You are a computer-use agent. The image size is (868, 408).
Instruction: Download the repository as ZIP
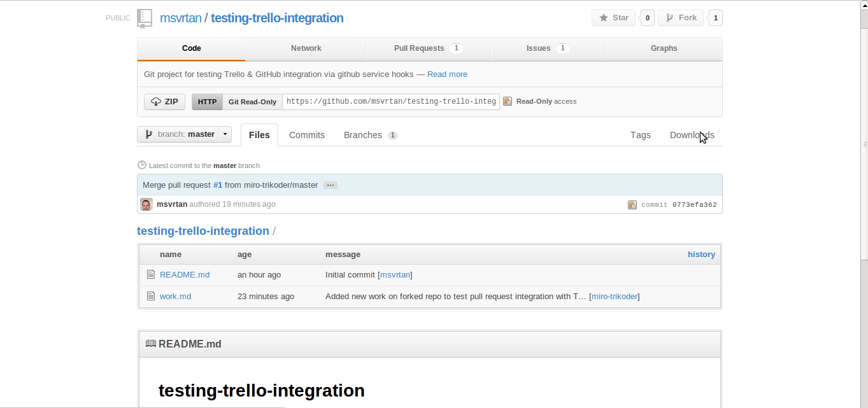tap(165, 102)
